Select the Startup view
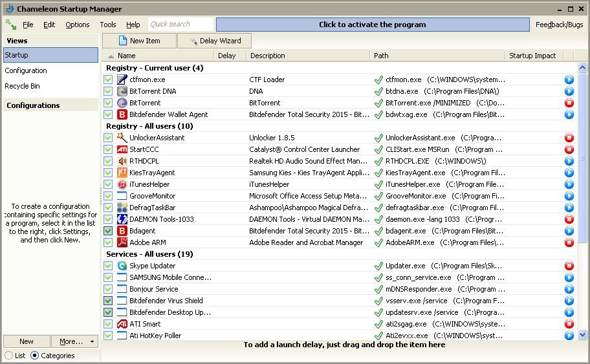The width and height of the screenshot is (590, 364). [50, 55]
